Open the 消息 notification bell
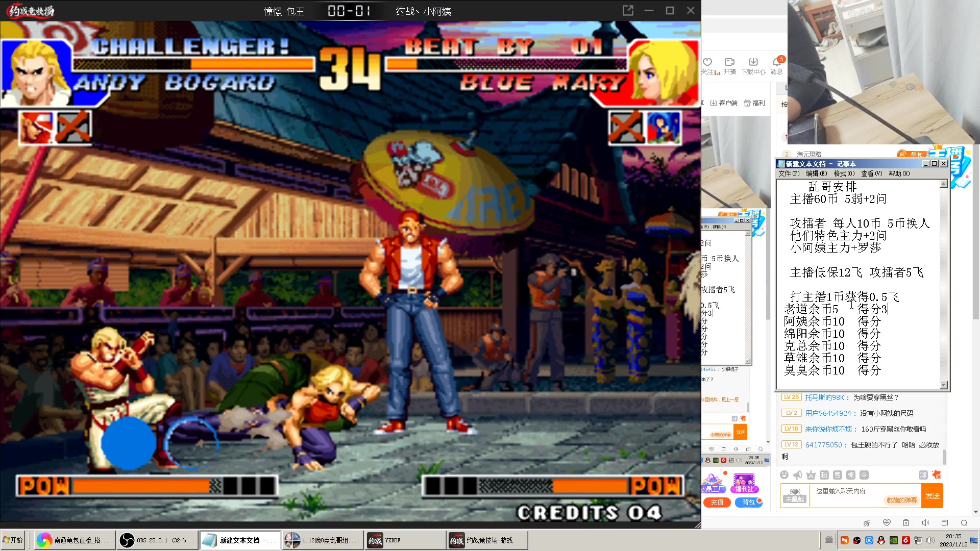This screenshot has width=980, height=551. 777,62
